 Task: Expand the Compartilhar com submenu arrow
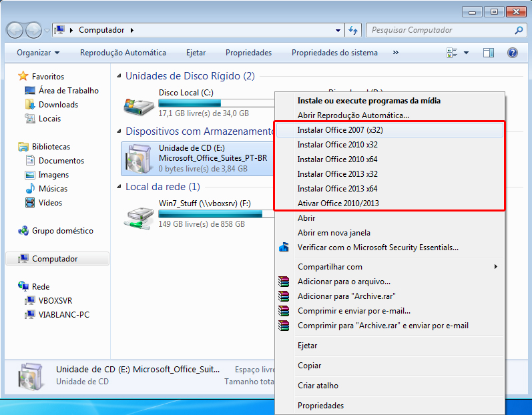click(x=496, y=266)
